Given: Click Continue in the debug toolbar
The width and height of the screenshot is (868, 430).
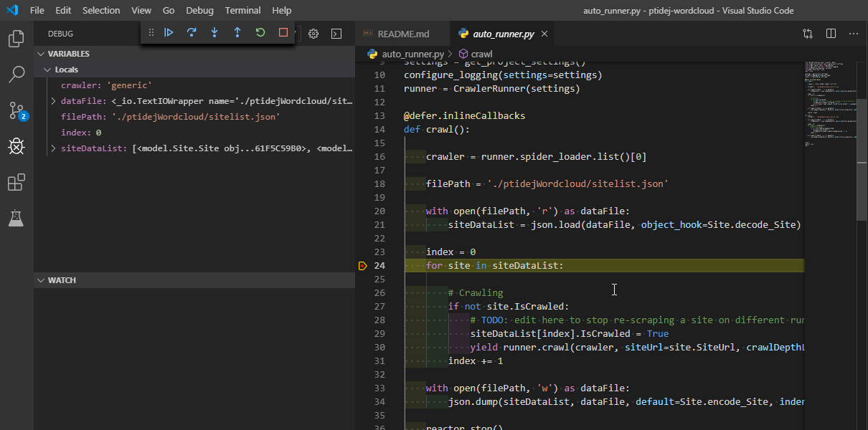Looking at the screenshot, I should [169, 32].
